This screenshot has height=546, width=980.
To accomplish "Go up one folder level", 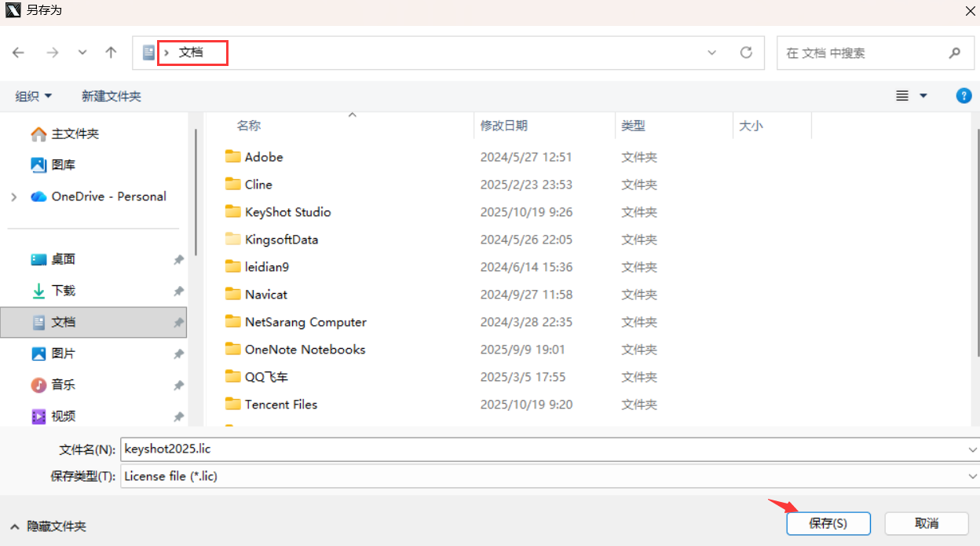I will coord(111,53).
